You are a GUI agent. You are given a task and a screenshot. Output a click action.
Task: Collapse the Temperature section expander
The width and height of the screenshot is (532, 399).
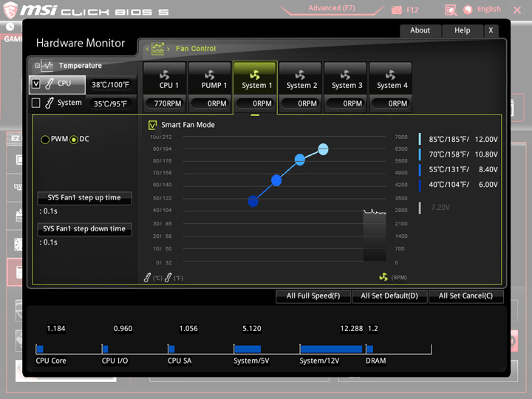pyautogui.click(x=38, y=66)
